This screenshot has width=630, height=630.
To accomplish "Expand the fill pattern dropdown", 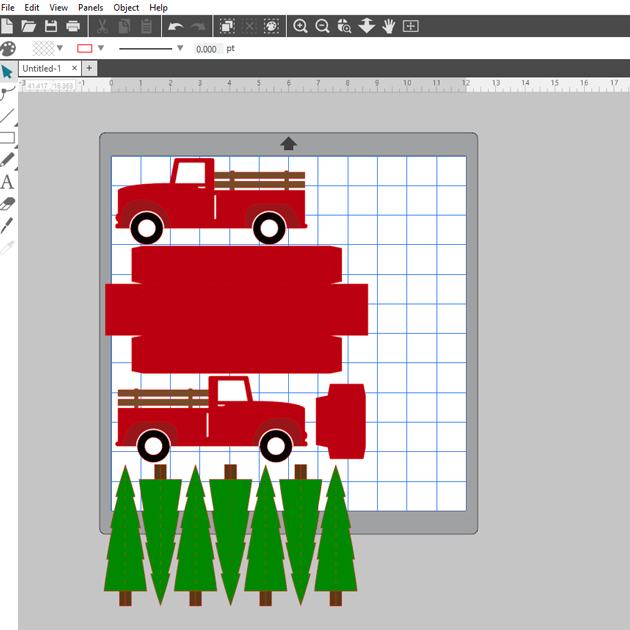I will (x=60, y=48).
